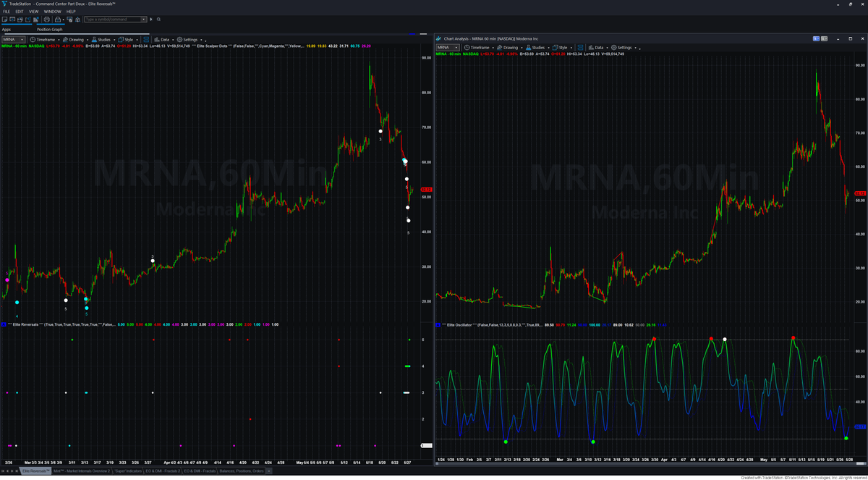Open dropdown arrow next to left Drawing
The width and height of the screenshot is (868, 480).
click(x=88, y=40)
